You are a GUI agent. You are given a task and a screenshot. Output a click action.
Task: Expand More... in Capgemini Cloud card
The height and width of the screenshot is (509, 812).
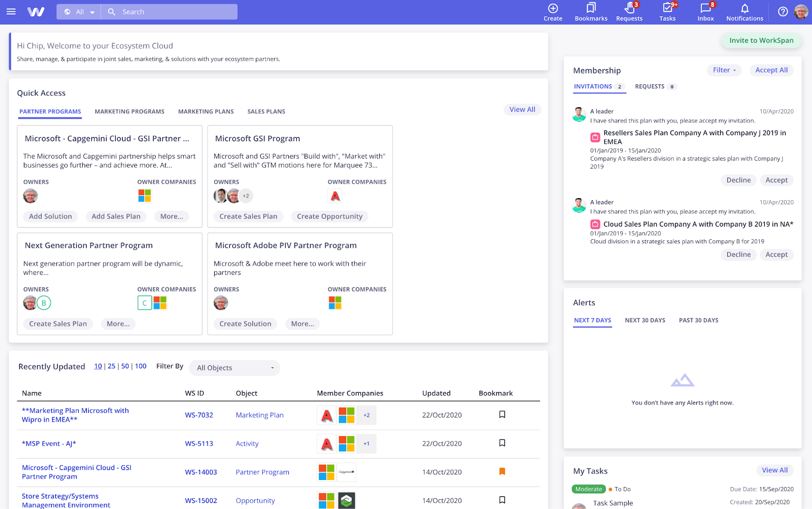172,216
